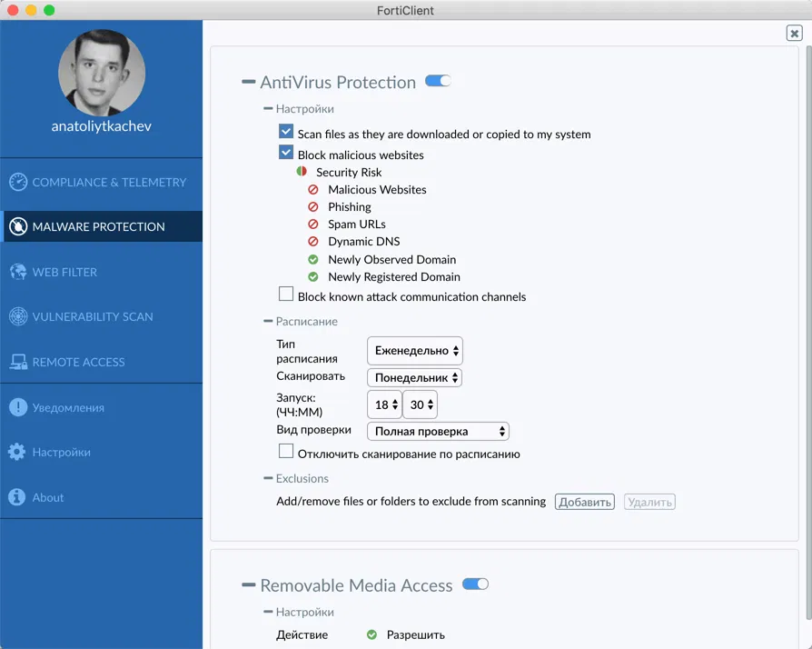Click the Phishing category label

coord(350,207)
